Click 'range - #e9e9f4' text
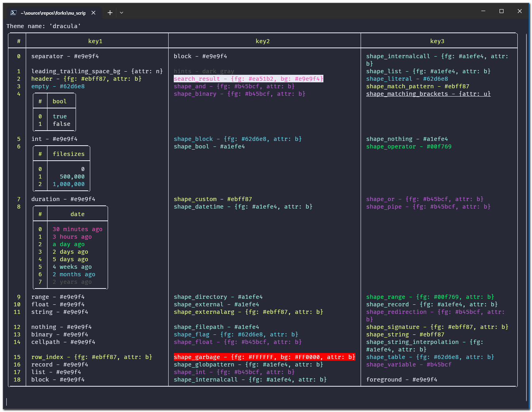Screen dimensions: 532x412 point(58,297)
